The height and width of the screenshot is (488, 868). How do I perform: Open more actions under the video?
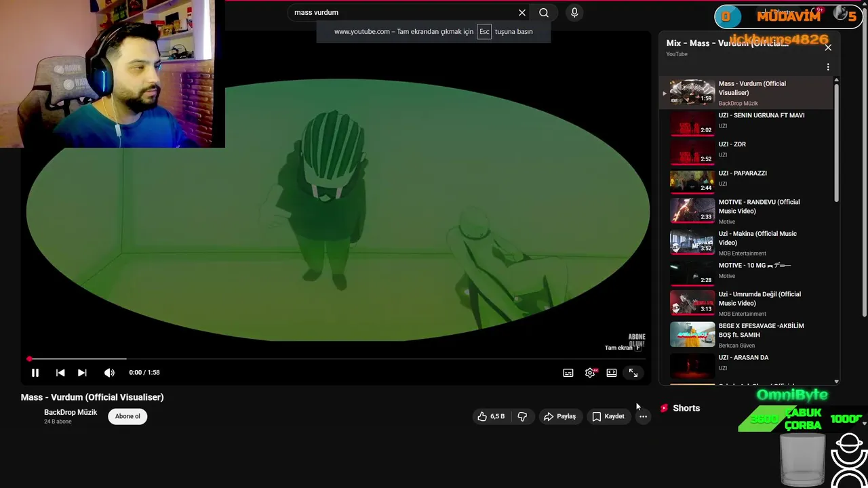pyautogui.click(x=643, y=416)
